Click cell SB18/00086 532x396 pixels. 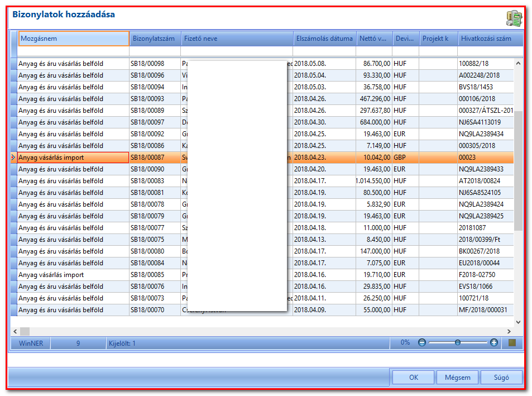tap(155, 146)
